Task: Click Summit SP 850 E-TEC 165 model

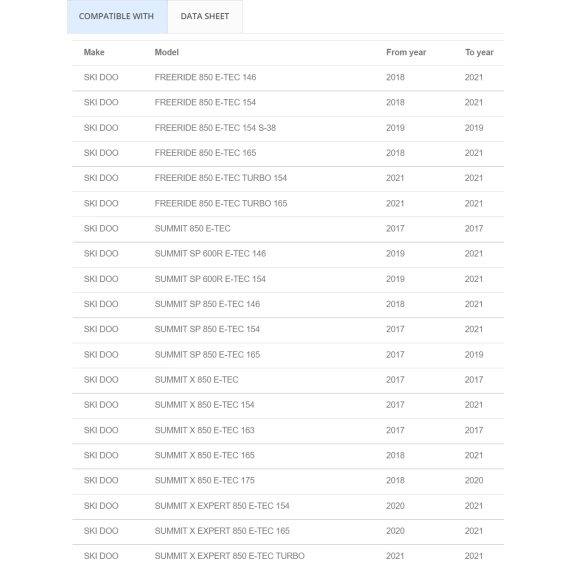Action: (207, 355)
